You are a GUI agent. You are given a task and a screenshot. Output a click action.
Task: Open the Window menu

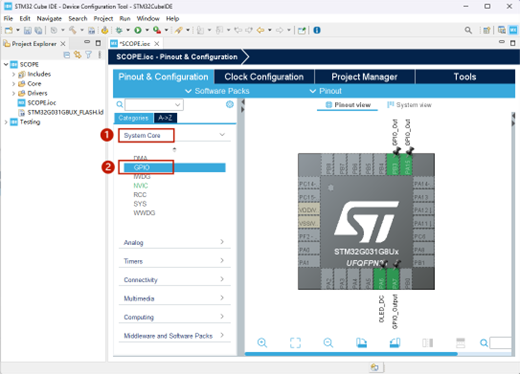(x=148, y=18)
